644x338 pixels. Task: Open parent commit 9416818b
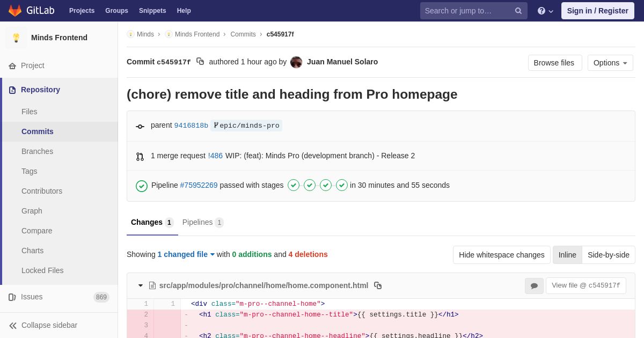coord(191,126)
